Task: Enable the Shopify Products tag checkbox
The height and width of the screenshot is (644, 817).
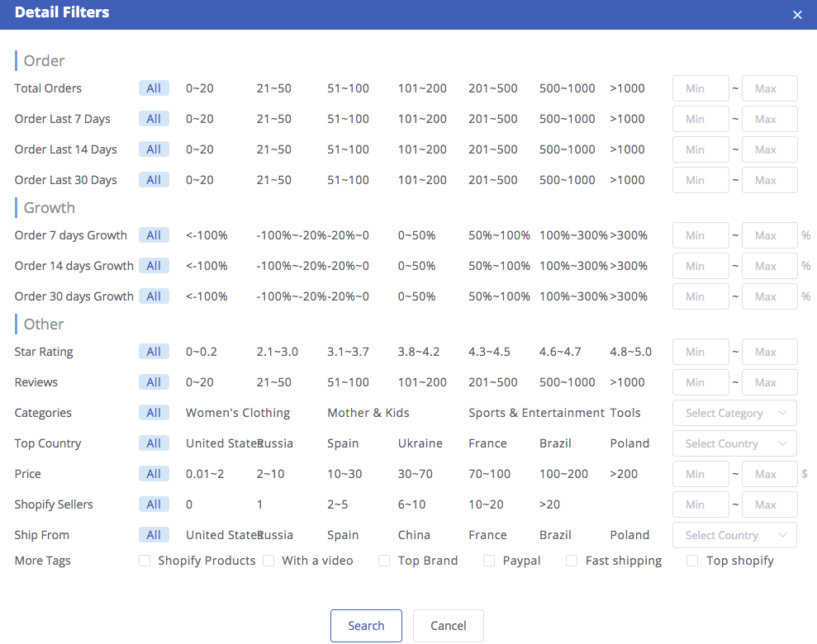Action: tap(145, 561)
